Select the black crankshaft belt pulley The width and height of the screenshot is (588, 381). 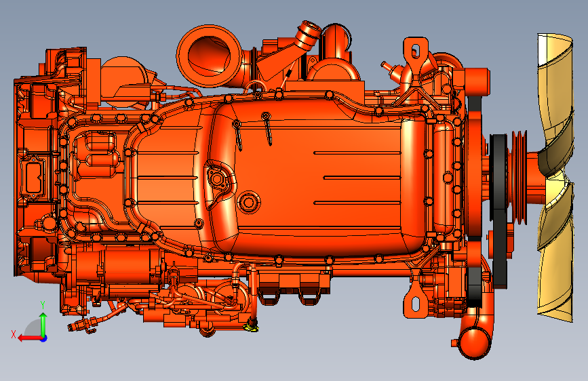pyautogui.click(x=498, y=176)
